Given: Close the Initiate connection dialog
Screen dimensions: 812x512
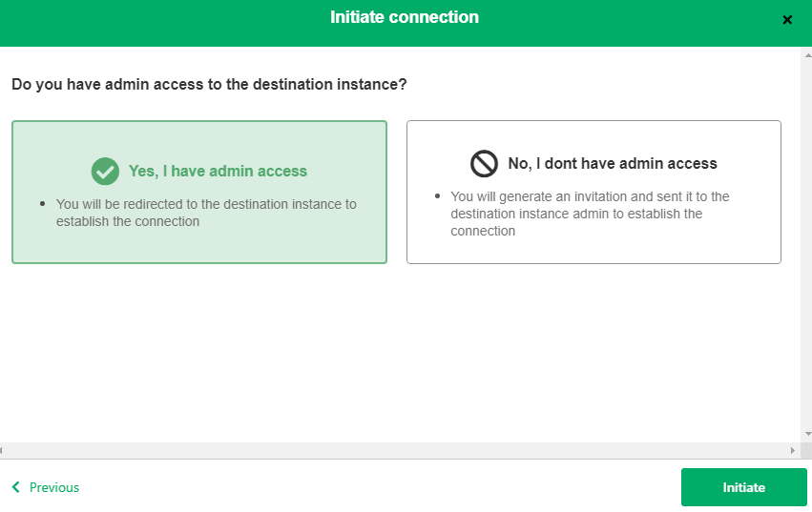Looking at the screenshot, I should click(x=787, y=20).
